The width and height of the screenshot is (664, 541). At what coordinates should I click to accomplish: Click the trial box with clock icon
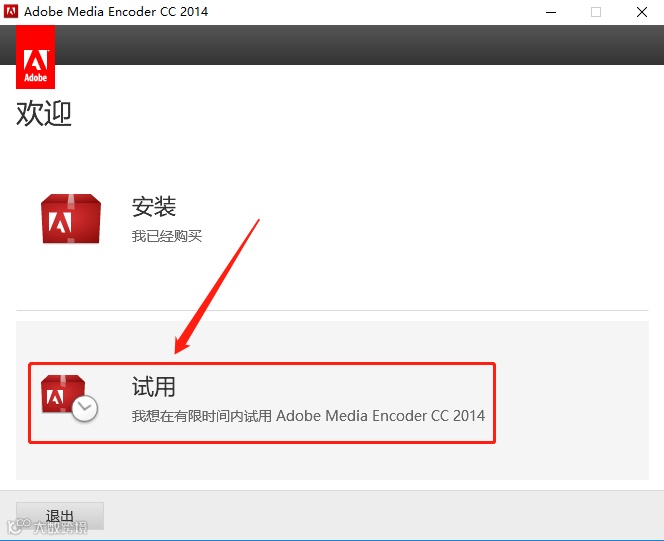coord(69,398)
